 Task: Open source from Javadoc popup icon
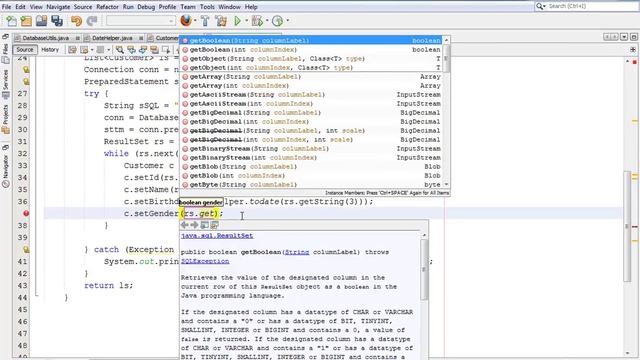[214, 225]
